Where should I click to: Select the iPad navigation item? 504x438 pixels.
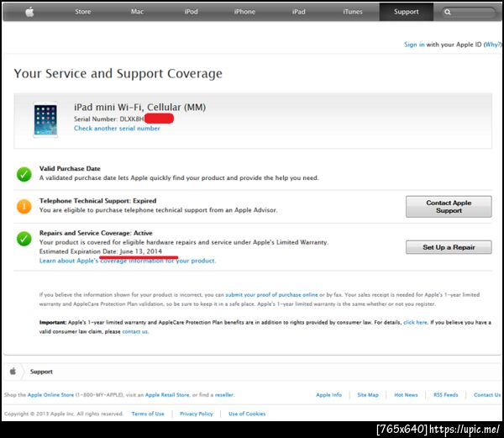coord(298,12)
